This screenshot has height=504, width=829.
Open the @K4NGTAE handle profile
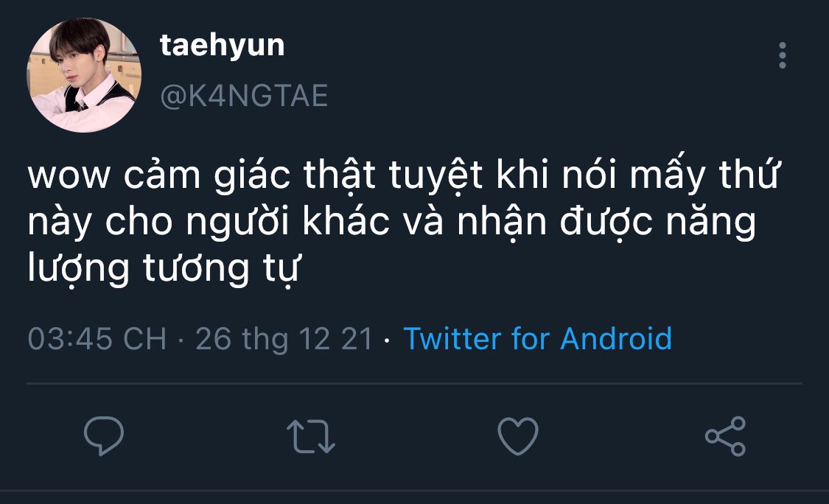pyautogui.click(x=244, y=96)
